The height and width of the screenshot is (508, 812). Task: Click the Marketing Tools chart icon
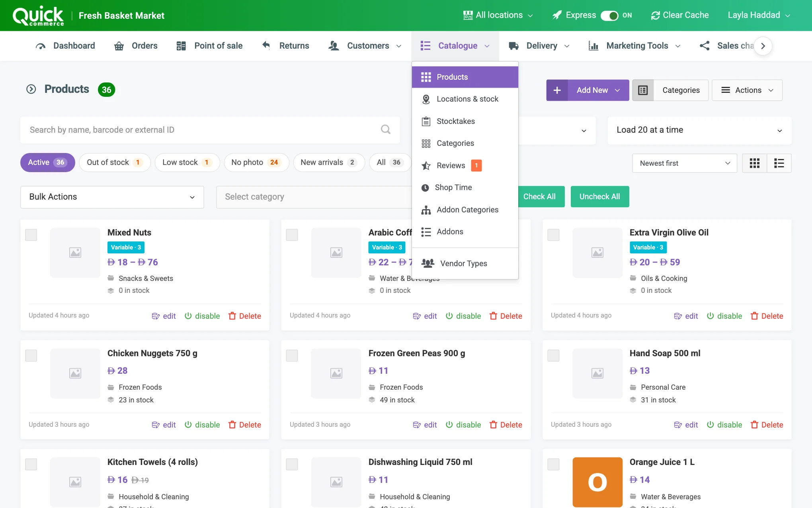click(x=593, y=46)
